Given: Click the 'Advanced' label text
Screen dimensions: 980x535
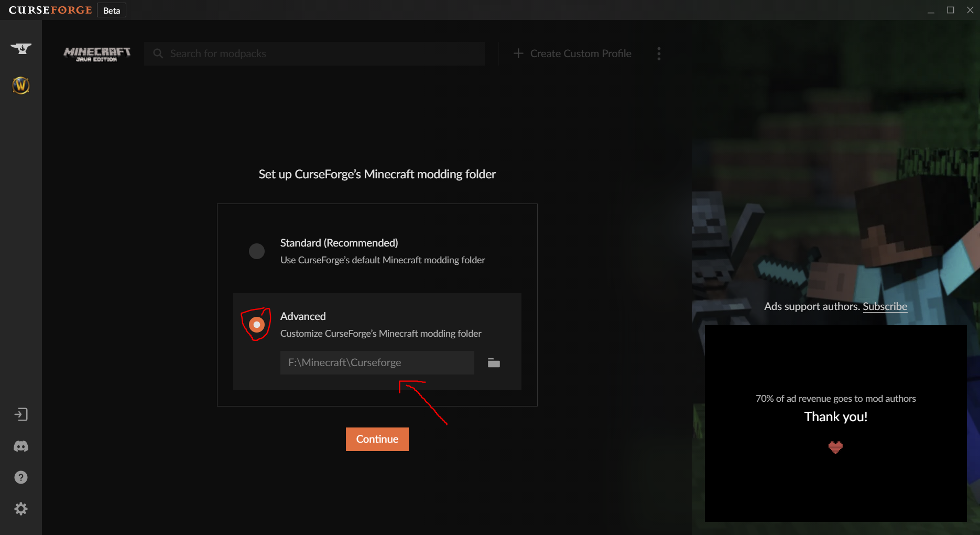Looking at the screenshot, I should (x=303, y=316).
